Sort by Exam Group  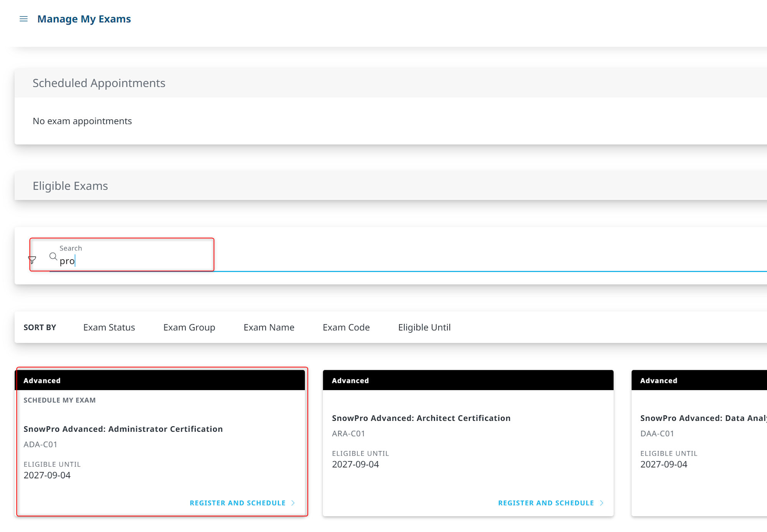click(x=189, y=328)
